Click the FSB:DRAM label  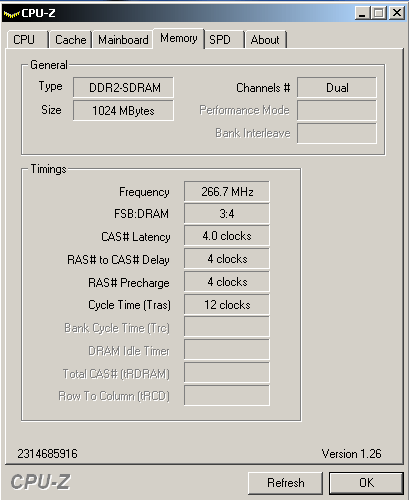click(x=141, y=214)
